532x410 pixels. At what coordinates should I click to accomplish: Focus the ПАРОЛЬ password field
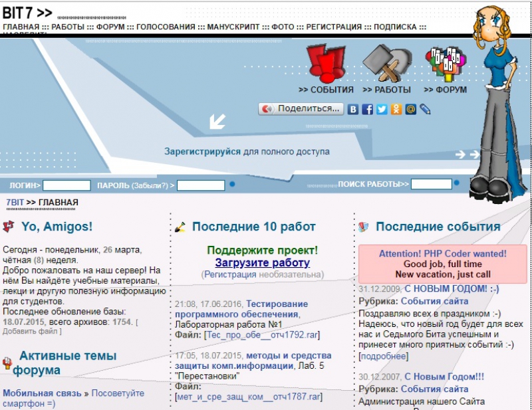(x=201, y=185)
